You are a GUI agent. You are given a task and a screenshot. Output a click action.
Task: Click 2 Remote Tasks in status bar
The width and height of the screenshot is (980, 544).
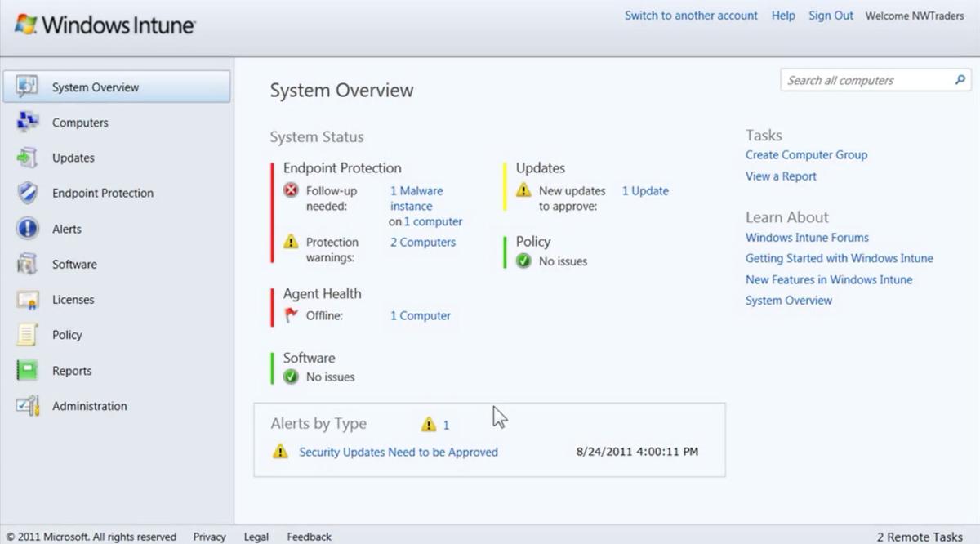pyautogui.click(x=920, y=537)
